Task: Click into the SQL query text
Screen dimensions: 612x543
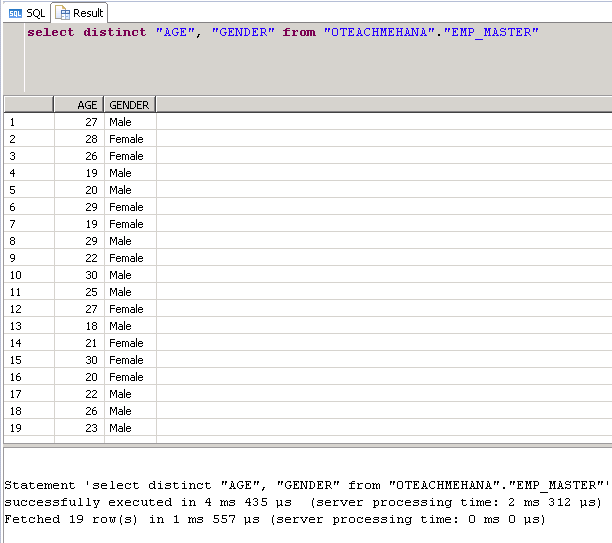Action: pos(283,32)
